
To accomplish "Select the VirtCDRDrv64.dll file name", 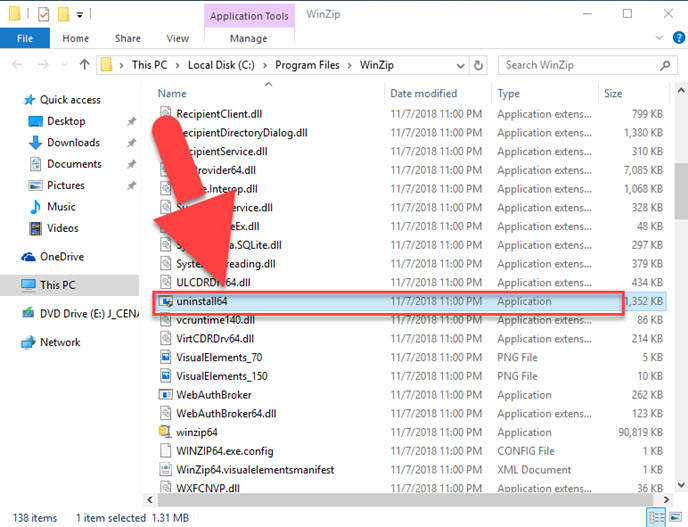I will click(215, 339).
